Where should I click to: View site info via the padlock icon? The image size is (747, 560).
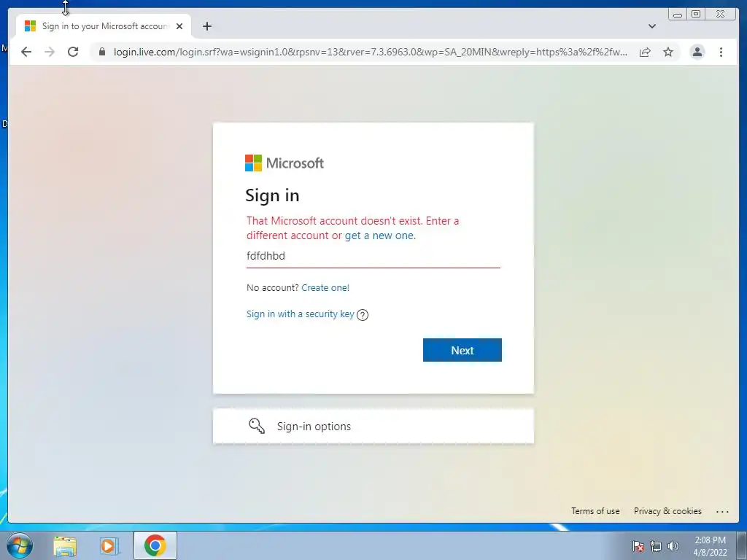(x=101, y=52)
